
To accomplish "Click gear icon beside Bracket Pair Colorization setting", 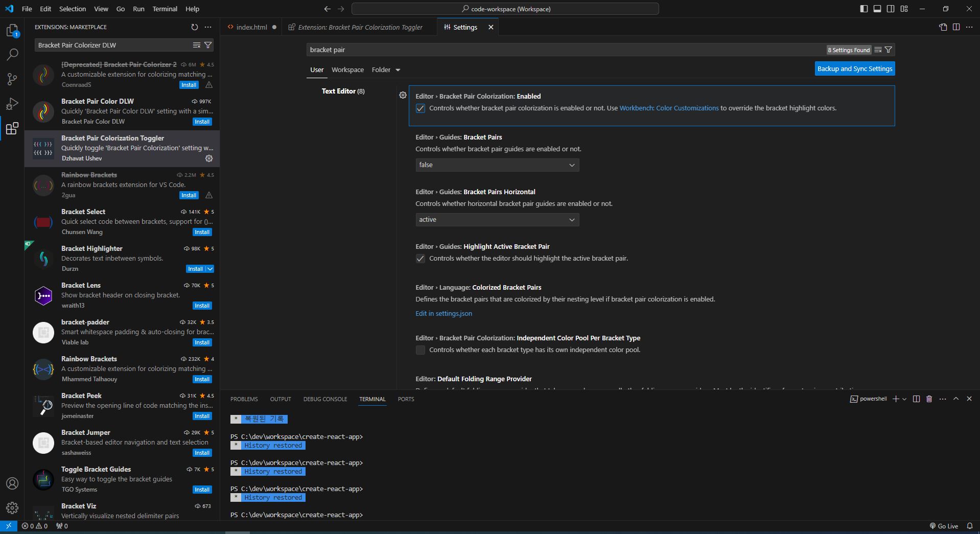I will coord(403,95).
